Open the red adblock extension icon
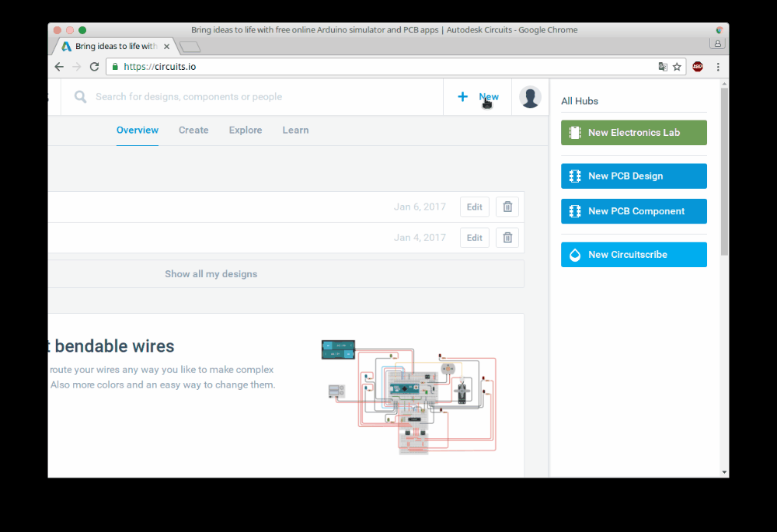 (x=698, y=66)
